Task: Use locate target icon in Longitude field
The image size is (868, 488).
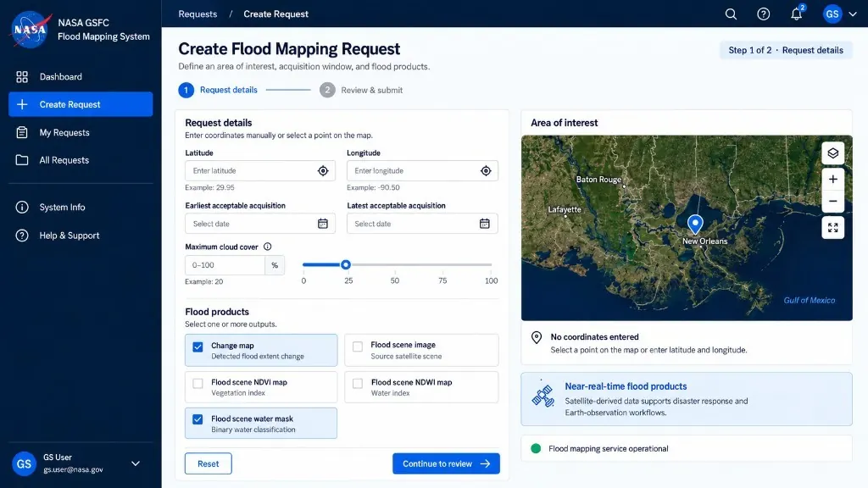Action: coord(486,171)
